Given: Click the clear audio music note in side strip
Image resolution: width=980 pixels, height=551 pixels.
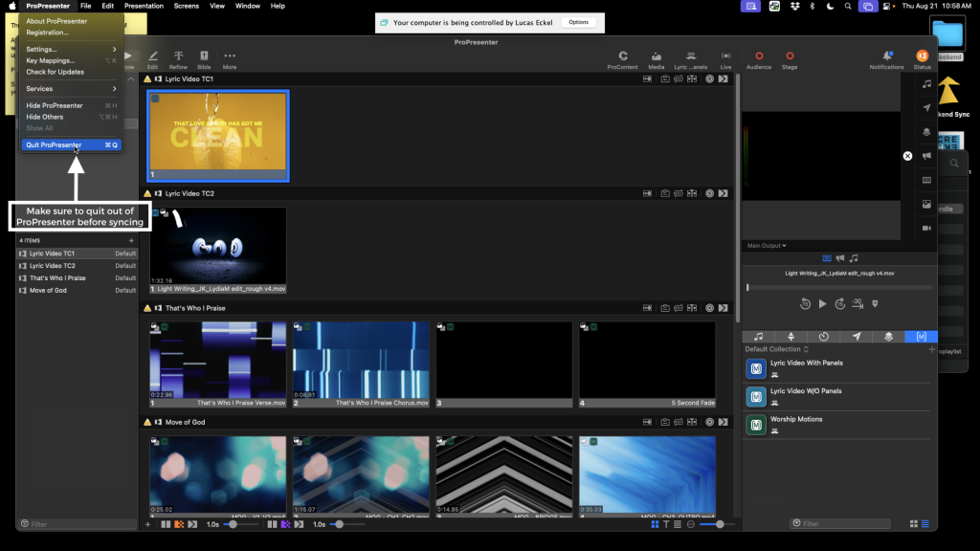Looking at the screenshot, I should pyautogui.click(x=926, y=84).
